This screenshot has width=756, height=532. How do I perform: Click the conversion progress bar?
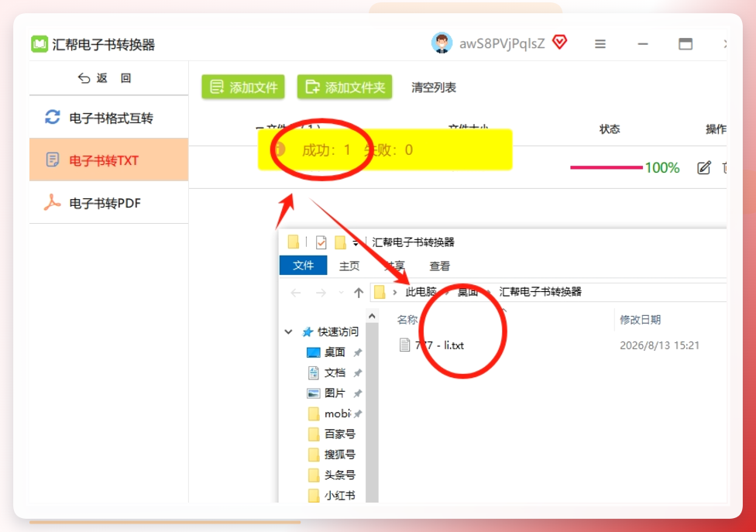[606, 168]
